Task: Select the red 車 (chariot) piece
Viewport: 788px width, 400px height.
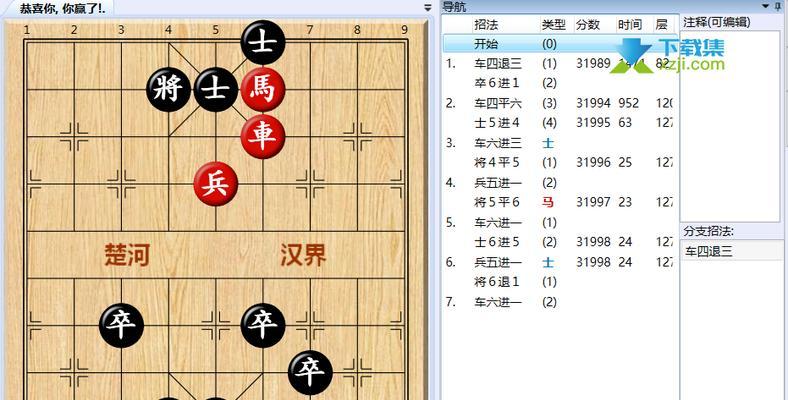Action: [263, 136]
